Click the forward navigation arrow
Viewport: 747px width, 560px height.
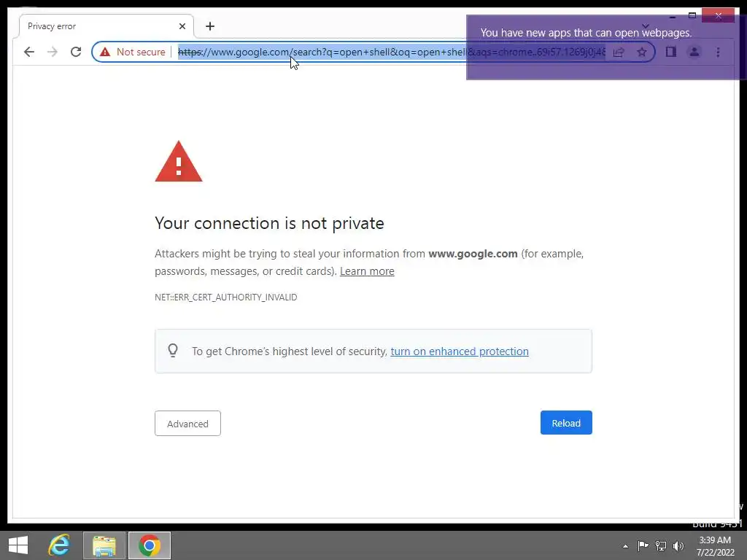tap(53, 52)
